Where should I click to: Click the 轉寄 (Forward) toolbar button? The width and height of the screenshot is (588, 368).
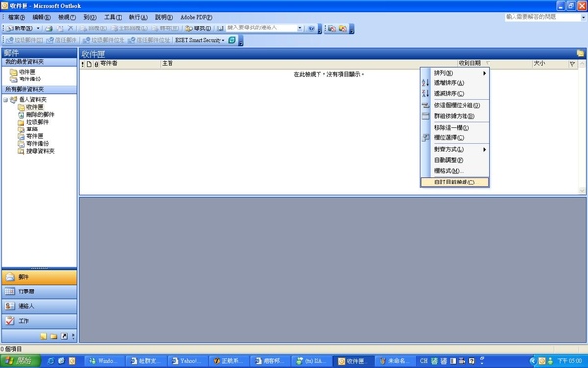point(166,28)
